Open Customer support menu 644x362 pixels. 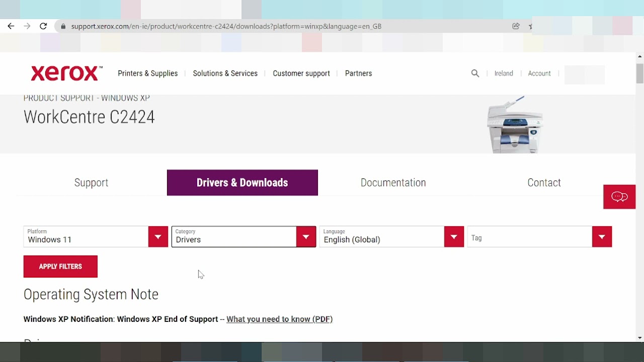pyautogui.click(x=301, y=73)
